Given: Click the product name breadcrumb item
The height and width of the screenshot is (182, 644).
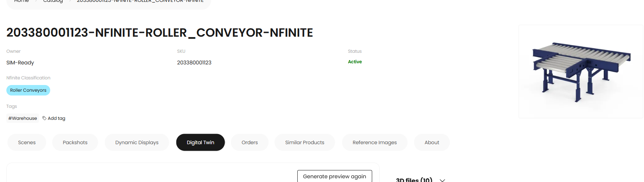Looking at the screenshot, I should click(140, 1).
